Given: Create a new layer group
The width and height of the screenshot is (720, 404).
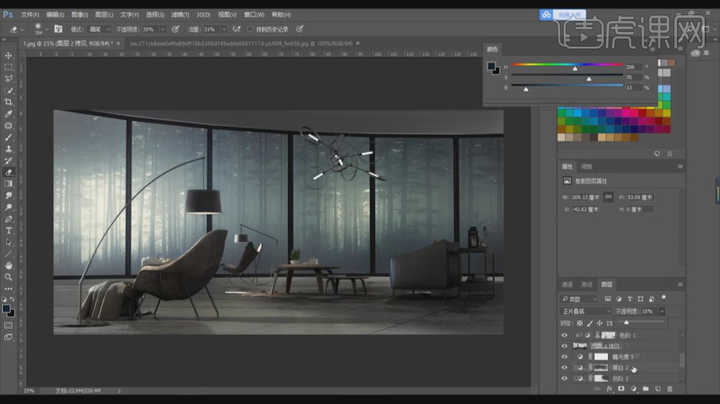Looking at the screenshot, I should pos(646,389).
